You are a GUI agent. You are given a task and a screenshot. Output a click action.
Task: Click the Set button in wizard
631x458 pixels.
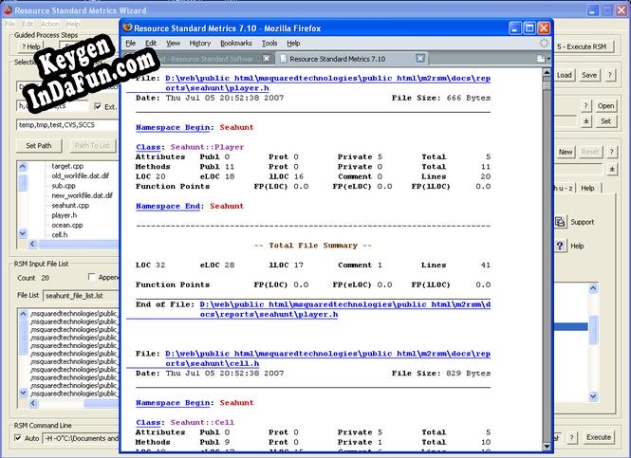tap(606, 121)
